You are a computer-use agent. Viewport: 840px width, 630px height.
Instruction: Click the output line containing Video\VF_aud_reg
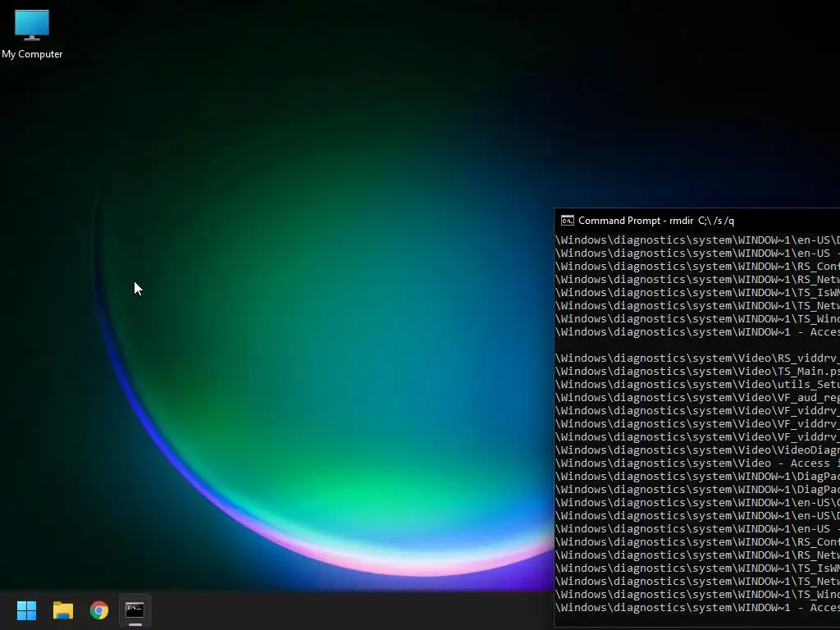pos(697,398)
